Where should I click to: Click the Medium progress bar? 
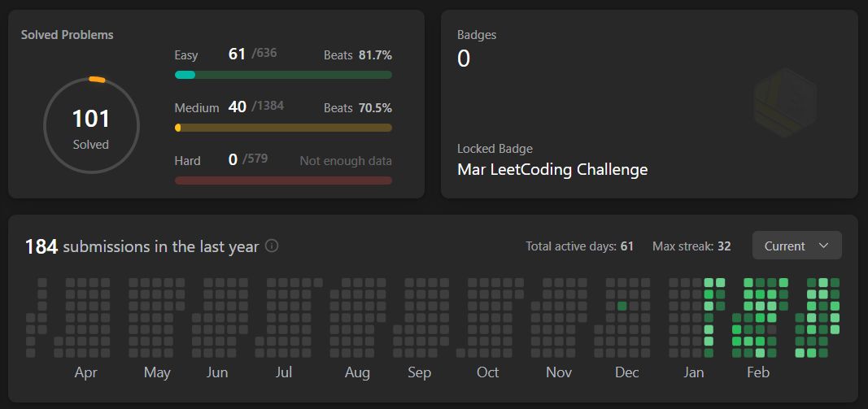(x=283, y=128)
